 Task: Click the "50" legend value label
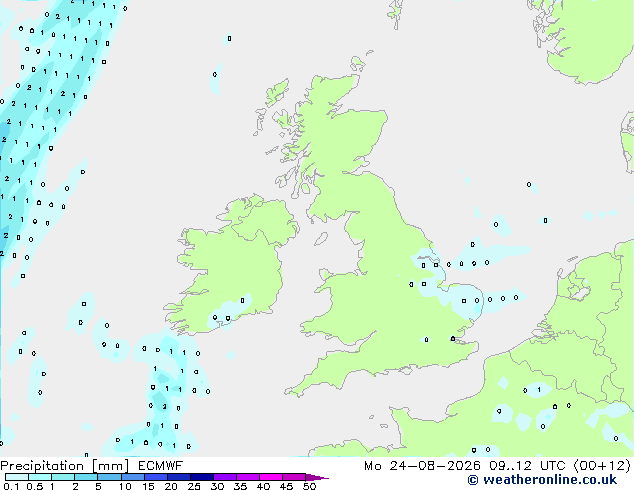[309, 486]
